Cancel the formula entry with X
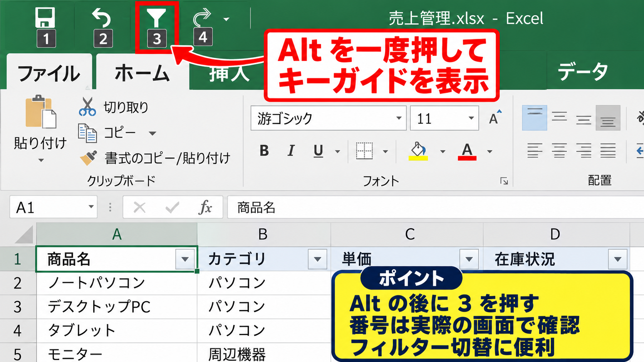 139,208
